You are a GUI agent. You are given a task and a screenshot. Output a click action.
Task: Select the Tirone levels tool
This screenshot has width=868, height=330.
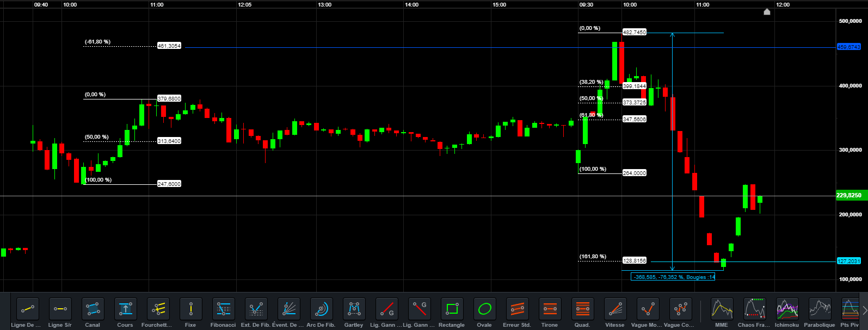[550, 309]
